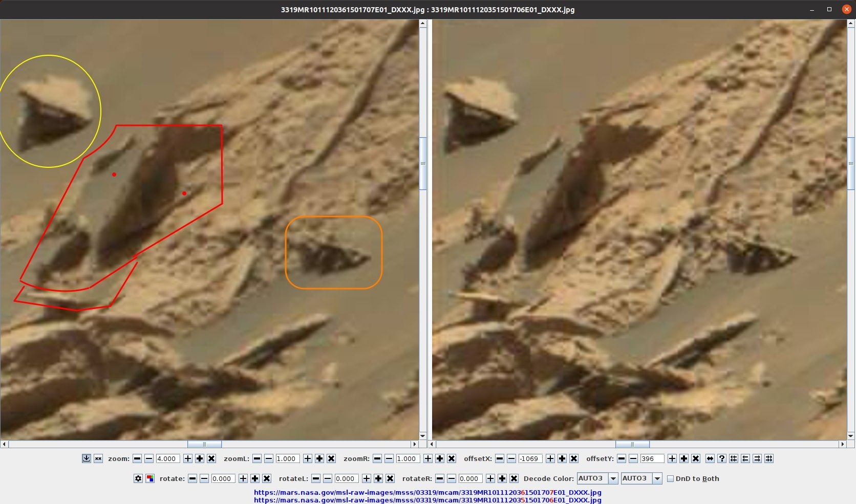This screenshot has width=856, height=504.
Task: Click the thick plus button for rotateL
Action: (x=378, y=478)
